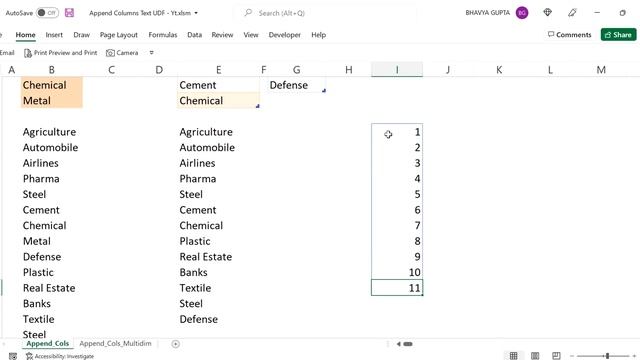Click the pen coming-soon icon
Viewport: 640px width, 360px height.
[x=572, y=13]
